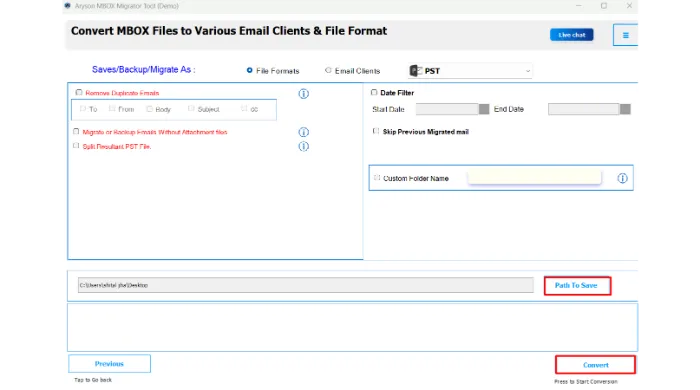This screenshot has height=390, width=700.
Task: Click info icon for Without Attachment files option
Action: [x=304, y=132]
